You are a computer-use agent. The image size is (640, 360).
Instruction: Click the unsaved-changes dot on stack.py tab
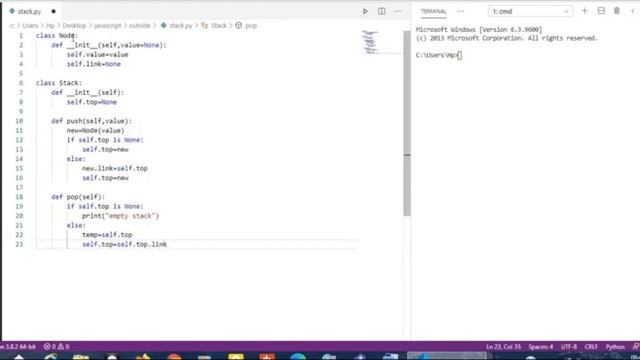pyautogui.click(x=53, y=11)
